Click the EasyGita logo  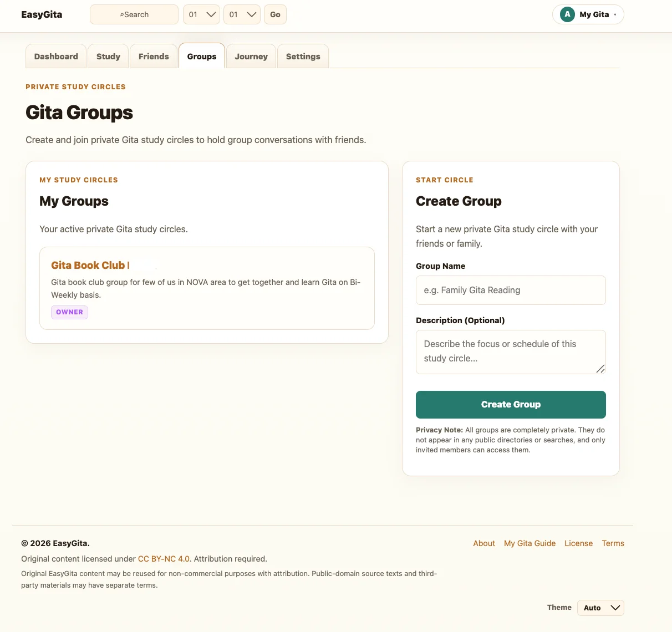coord(42,14)
